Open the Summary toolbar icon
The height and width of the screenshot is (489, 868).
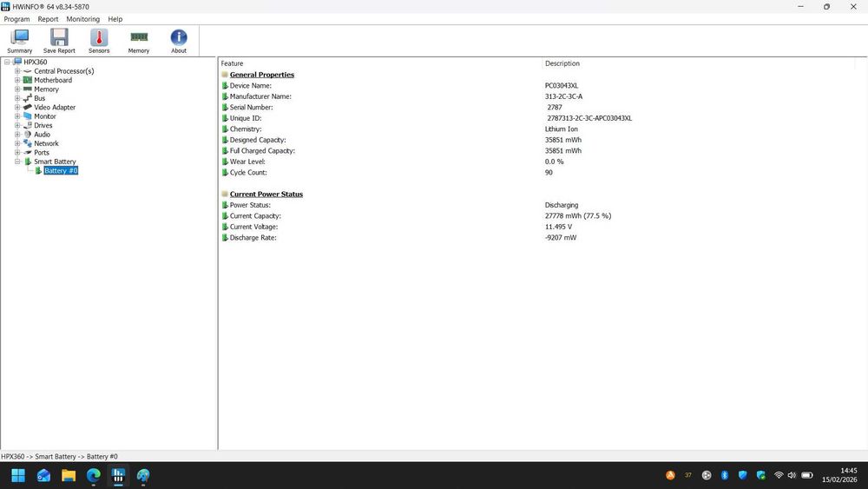(19, 37)
